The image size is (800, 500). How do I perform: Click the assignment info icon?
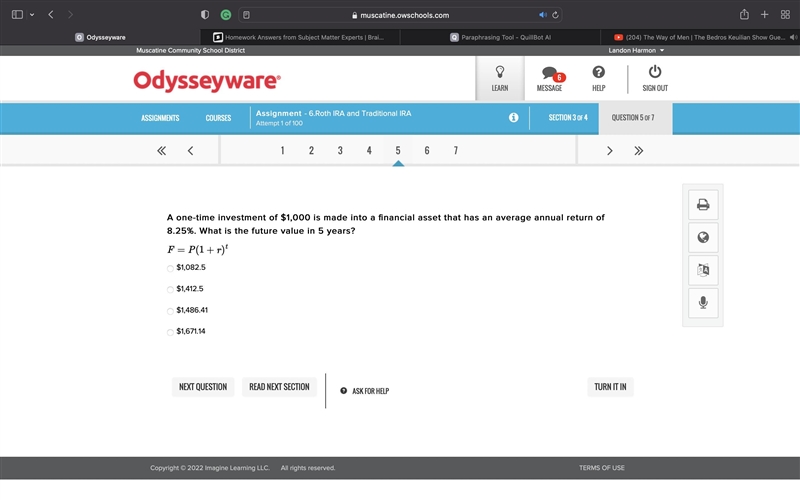(514, 118)
